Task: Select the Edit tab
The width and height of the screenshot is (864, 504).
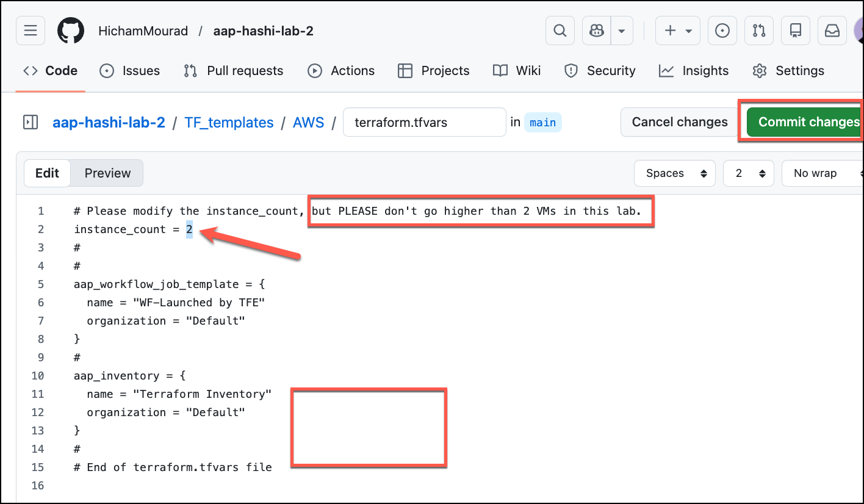Action: point(47,173)
